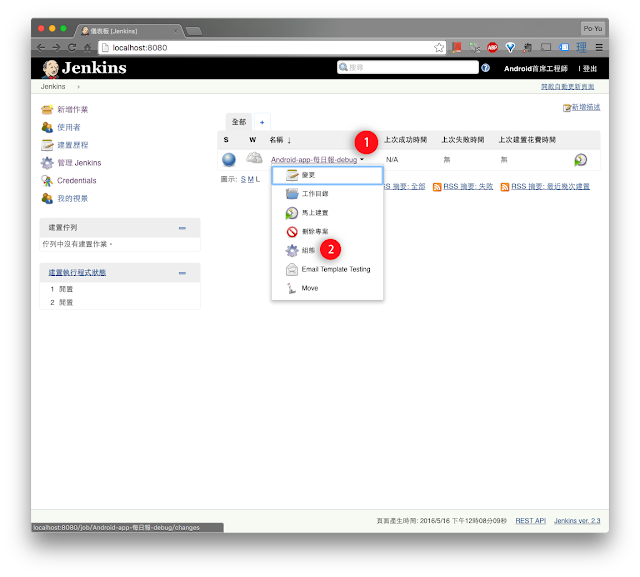
Task: Click the Workspace folder icon in context menu
Action: (292, 194)
